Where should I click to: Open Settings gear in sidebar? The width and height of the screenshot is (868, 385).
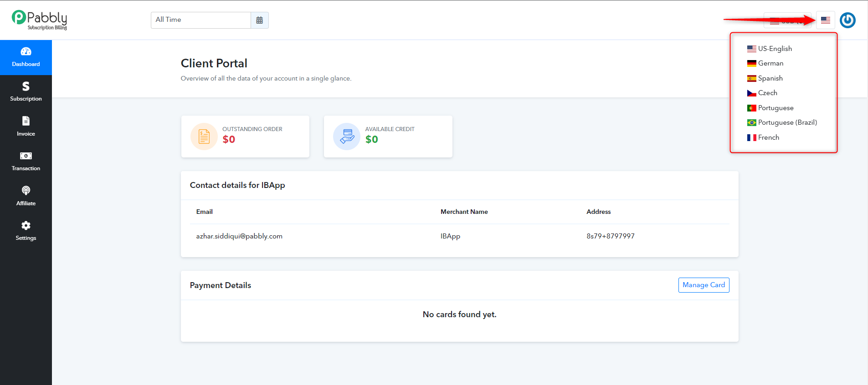[x=26, y=225]
